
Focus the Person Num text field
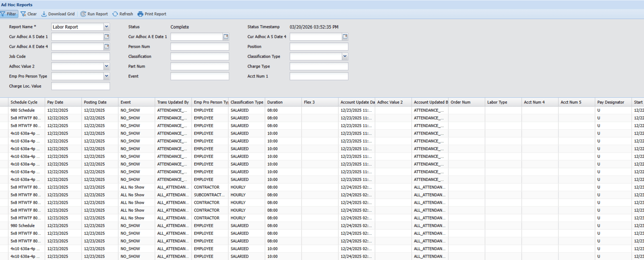click(x=200, y=47)
